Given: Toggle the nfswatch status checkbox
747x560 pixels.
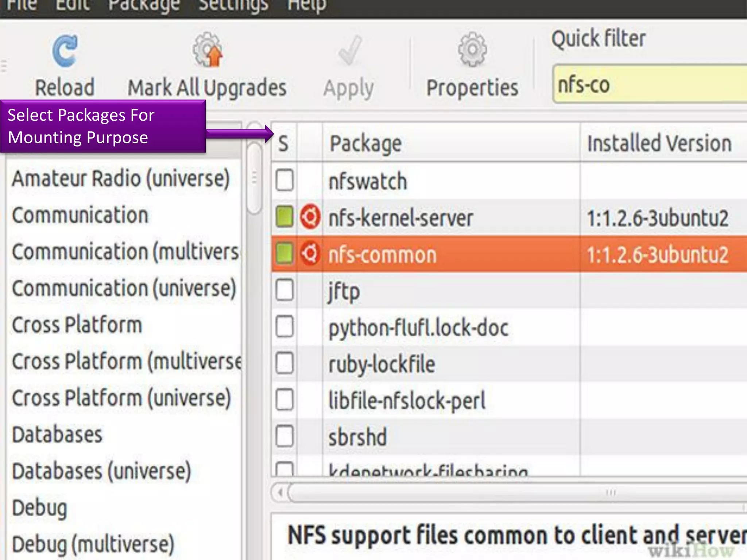Looking at the screenshot, I should tap(285, 180).
